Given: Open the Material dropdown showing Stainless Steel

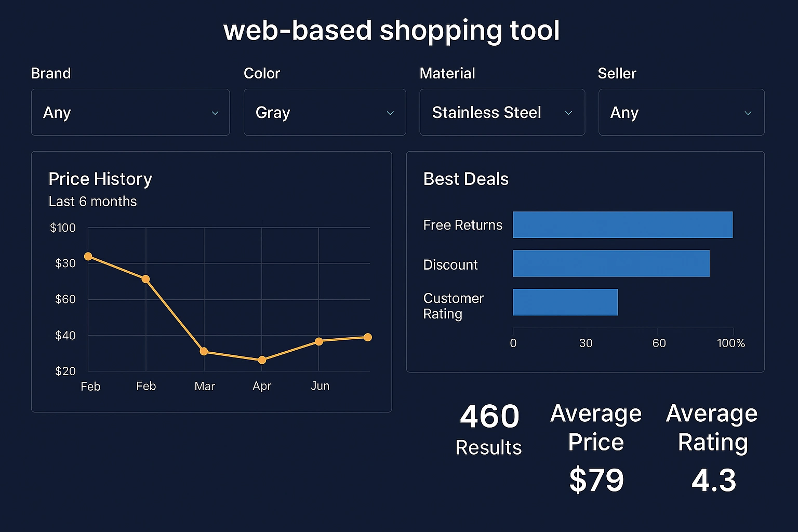Looking at the screenshot, I should pos(501,112).
